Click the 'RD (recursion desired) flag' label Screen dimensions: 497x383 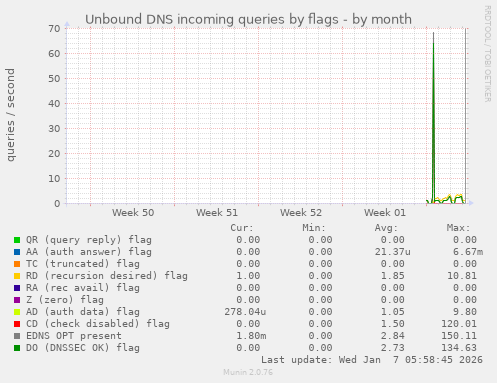click(107, 276)
